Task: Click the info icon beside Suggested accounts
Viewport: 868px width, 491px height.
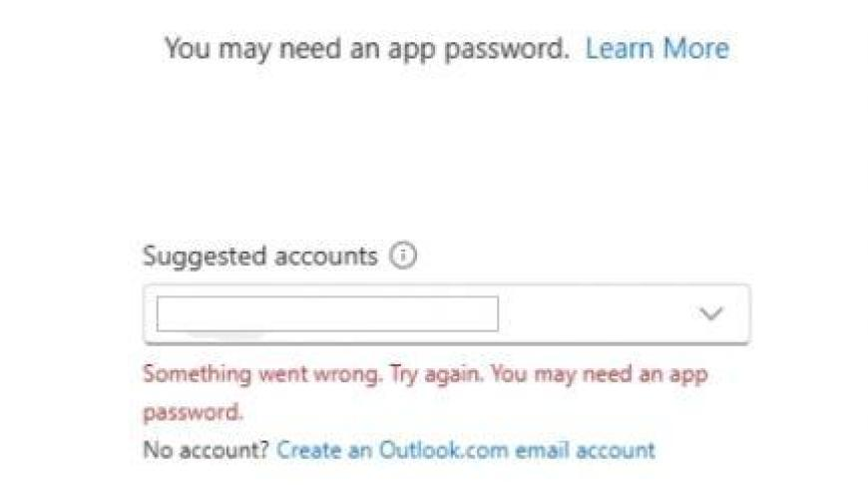Action: [x=402, y=255]
